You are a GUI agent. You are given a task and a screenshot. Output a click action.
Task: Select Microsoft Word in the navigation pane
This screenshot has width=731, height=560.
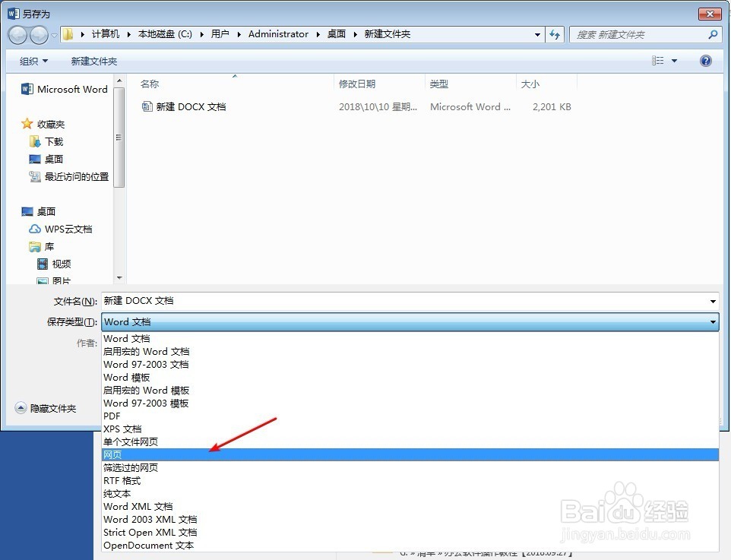pos(65,89)
